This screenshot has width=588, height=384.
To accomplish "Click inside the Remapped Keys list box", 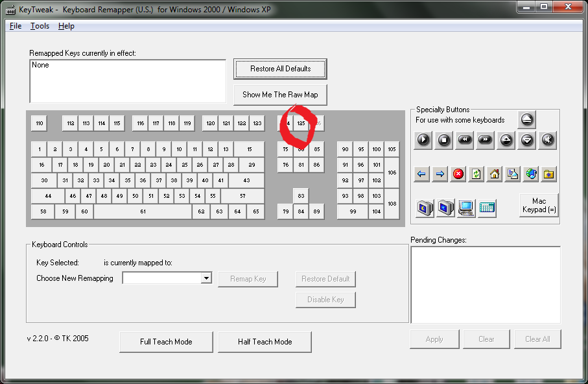I will (x=127, y=81).
